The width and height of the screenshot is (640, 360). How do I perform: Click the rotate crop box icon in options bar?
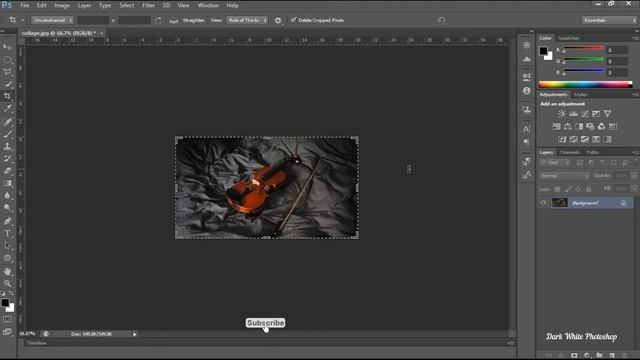158,20
